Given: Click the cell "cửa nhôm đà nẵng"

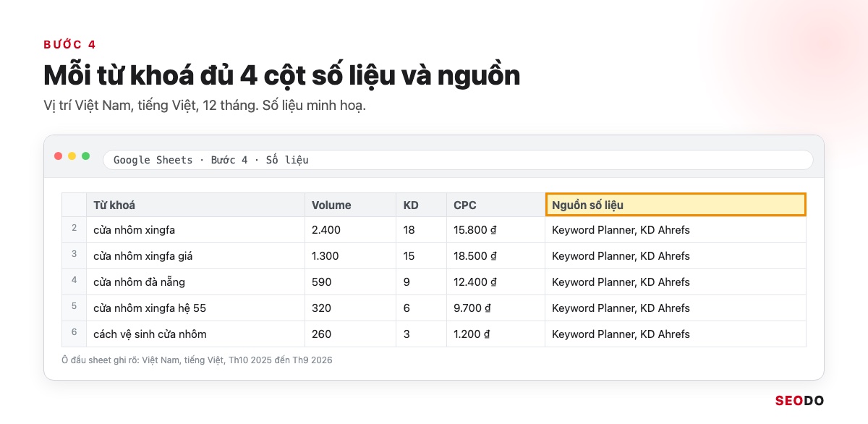Looking at the screenshot, I should pyautogui.click(x=195, y=282).
